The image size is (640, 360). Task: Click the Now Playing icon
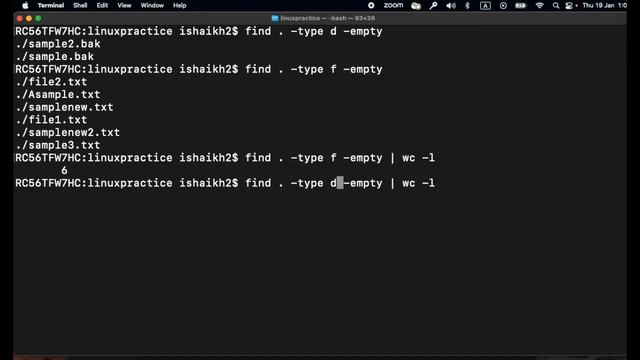(x=503, y=5)
